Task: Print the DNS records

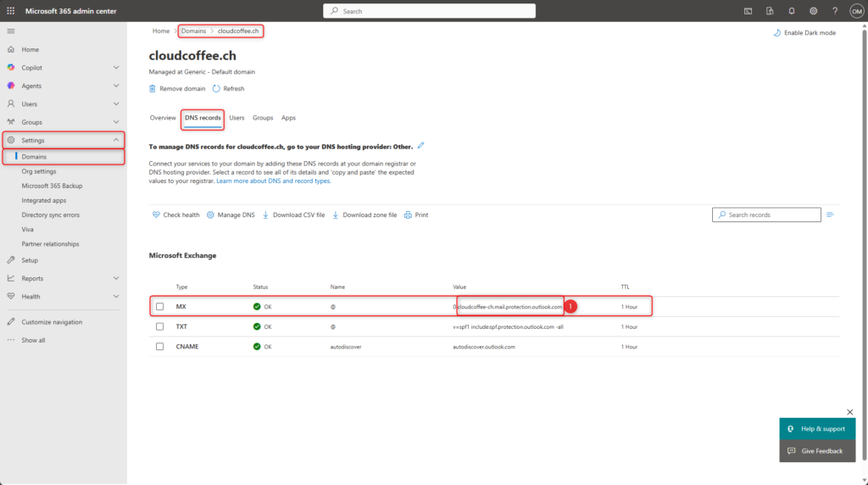Action: click(415, 215)
